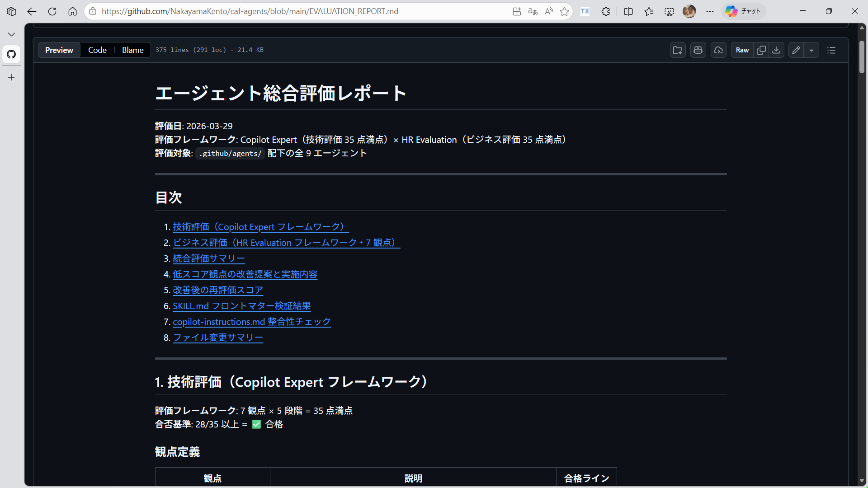Toggle split screen view in the browser
Viewport: 868px width, 488px height.
(628, 11)
